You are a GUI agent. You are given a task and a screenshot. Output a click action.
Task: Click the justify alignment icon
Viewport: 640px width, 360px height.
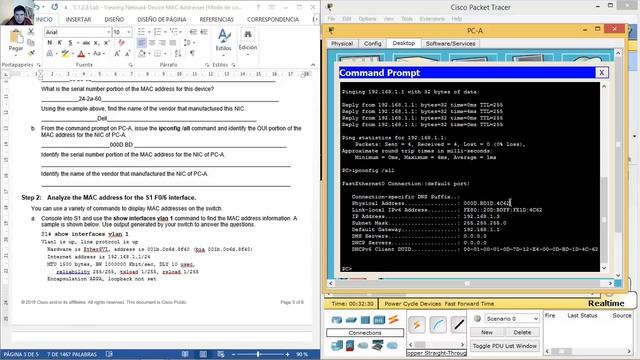(173, 42)
